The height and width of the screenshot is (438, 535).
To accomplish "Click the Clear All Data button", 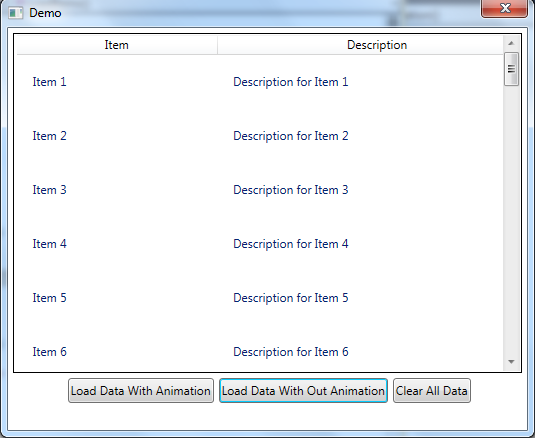I will (x=432, y=391).
